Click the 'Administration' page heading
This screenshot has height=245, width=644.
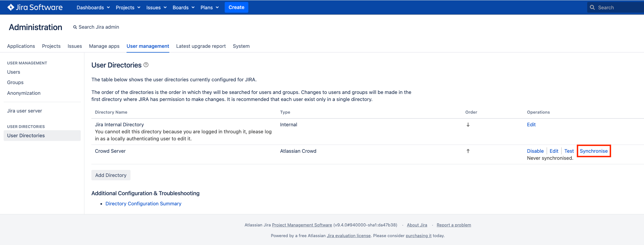[x=35, y=27]
